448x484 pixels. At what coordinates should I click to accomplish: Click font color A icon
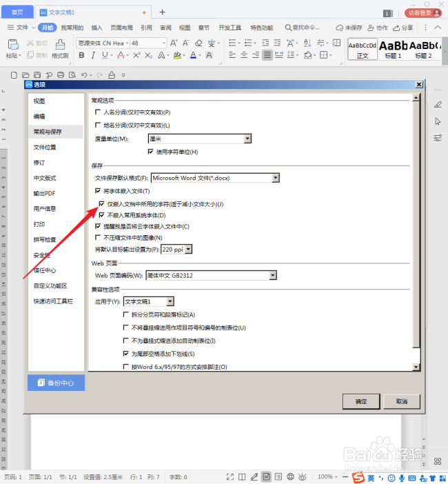click(x=194, y=55)
